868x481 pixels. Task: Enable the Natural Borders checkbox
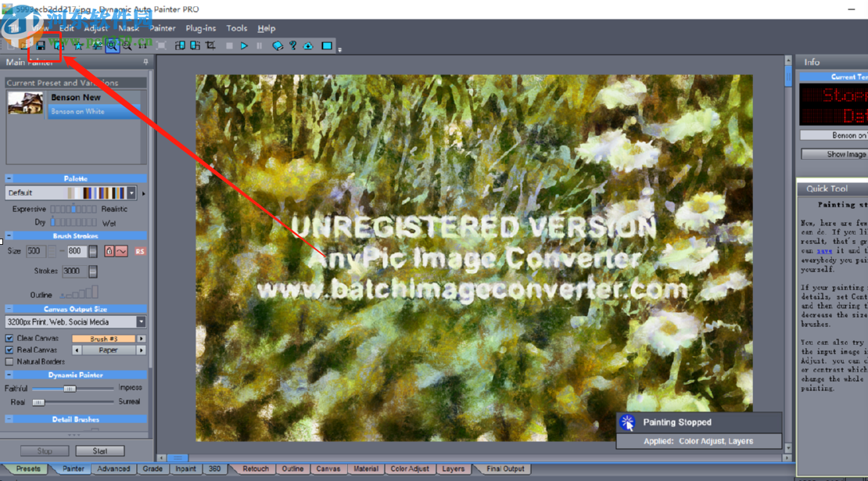tap(9, 361)
